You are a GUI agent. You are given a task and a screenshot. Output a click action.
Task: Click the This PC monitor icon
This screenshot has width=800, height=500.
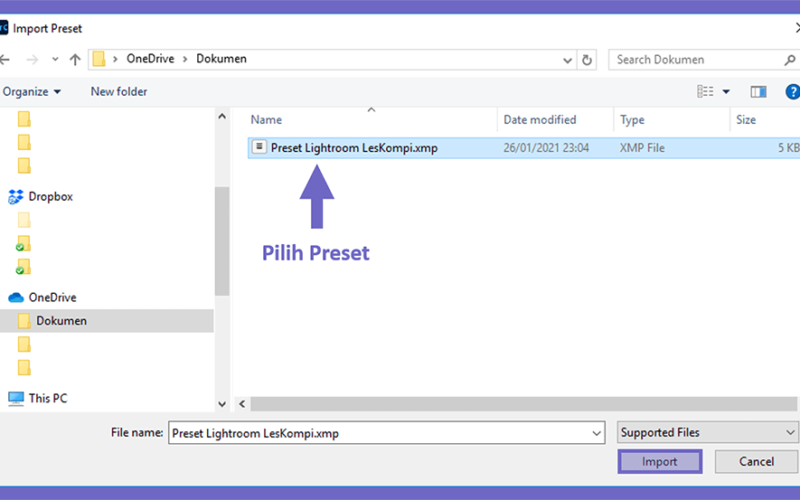pyautogui.click(x=16, y=398)
